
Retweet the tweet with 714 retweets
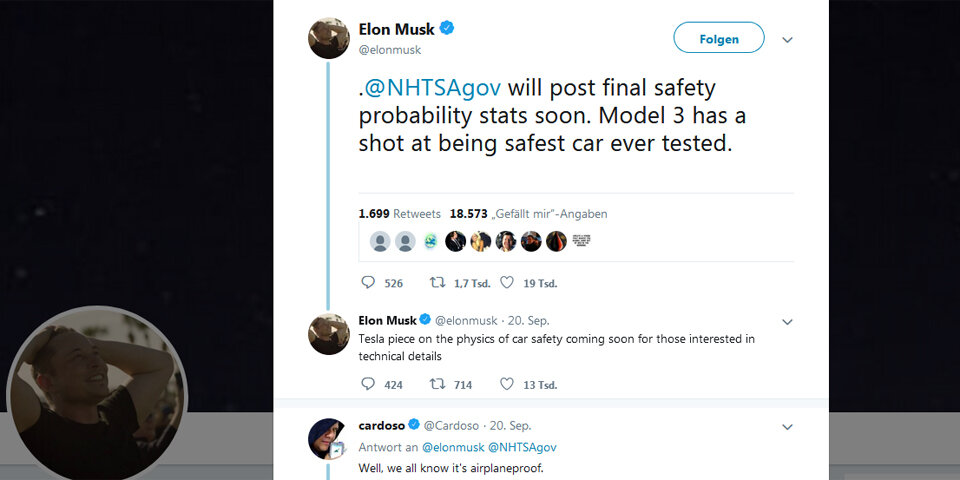(437, 384)
